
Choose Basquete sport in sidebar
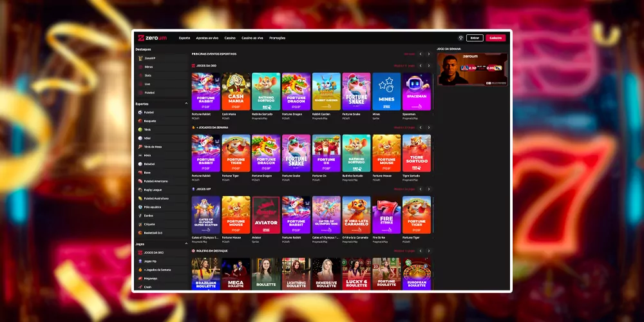click(162, 121)
